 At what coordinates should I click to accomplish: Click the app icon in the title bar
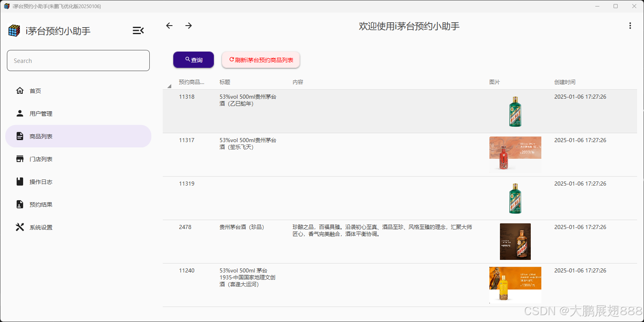6,6
